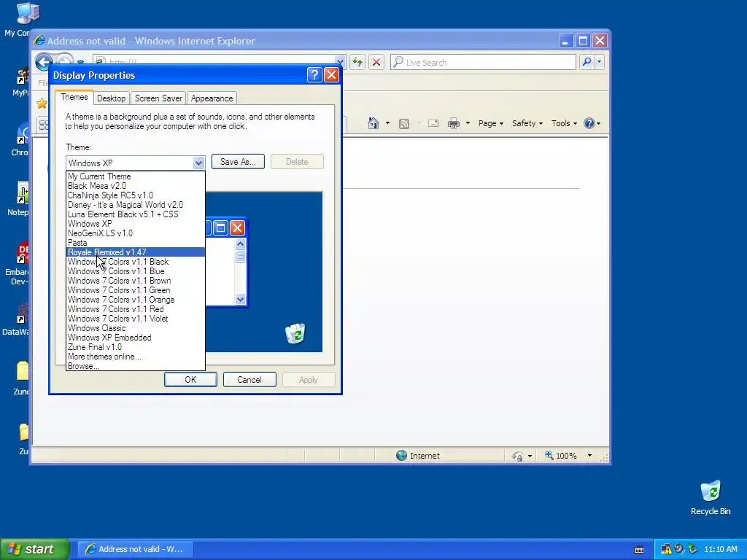
Task: Select Windows 7 Colors v1.1 Black
Action: click(x=135, y=262)
